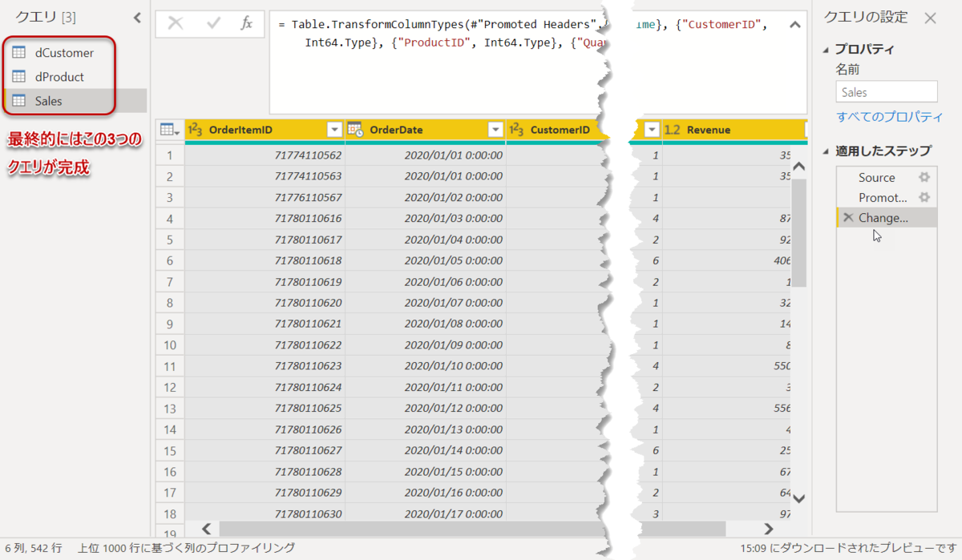962x560 pixels.
Task: Click the fx function icon
Action: point(247,24)
